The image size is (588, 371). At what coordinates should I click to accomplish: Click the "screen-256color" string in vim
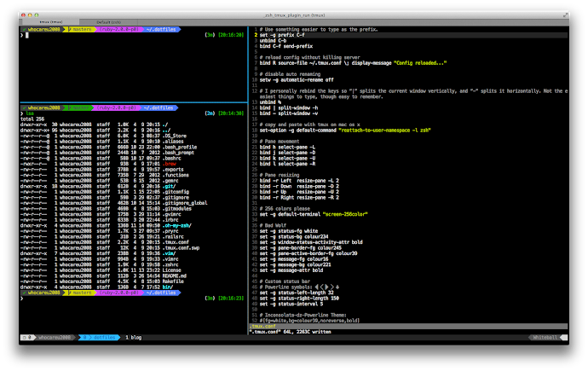pos(345,214)
